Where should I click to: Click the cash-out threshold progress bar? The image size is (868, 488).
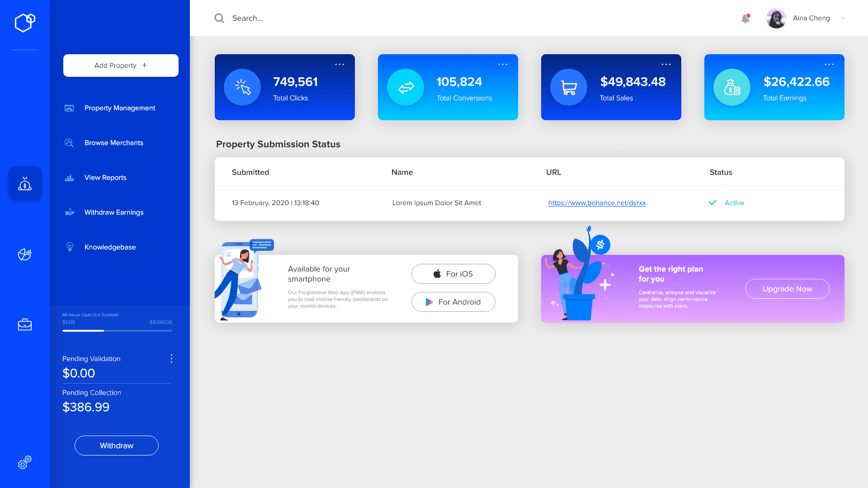(x=117, y=331)
